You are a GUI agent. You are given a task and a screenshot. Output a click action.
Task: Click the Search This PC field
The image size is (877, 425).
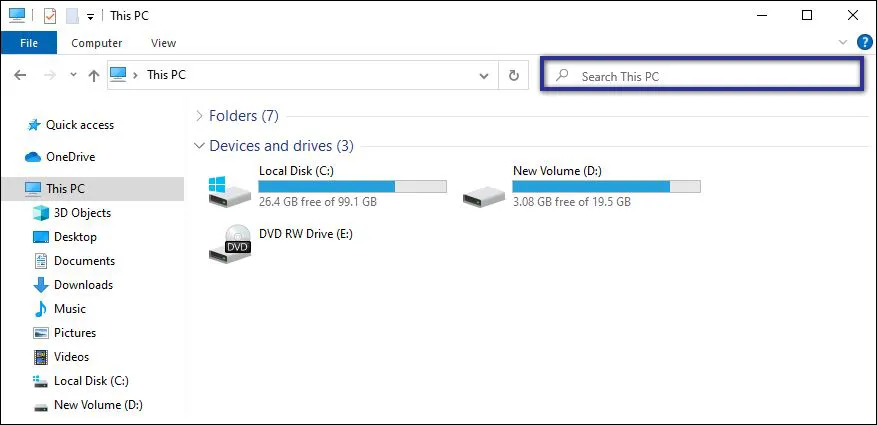coord(701,73)
